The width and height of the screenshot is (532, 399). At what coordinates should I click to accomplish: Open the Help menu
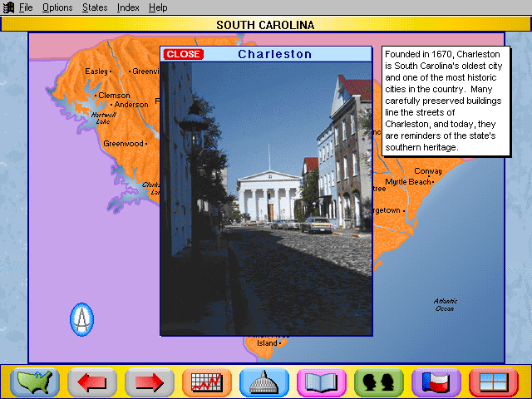[x=158, y=7]
